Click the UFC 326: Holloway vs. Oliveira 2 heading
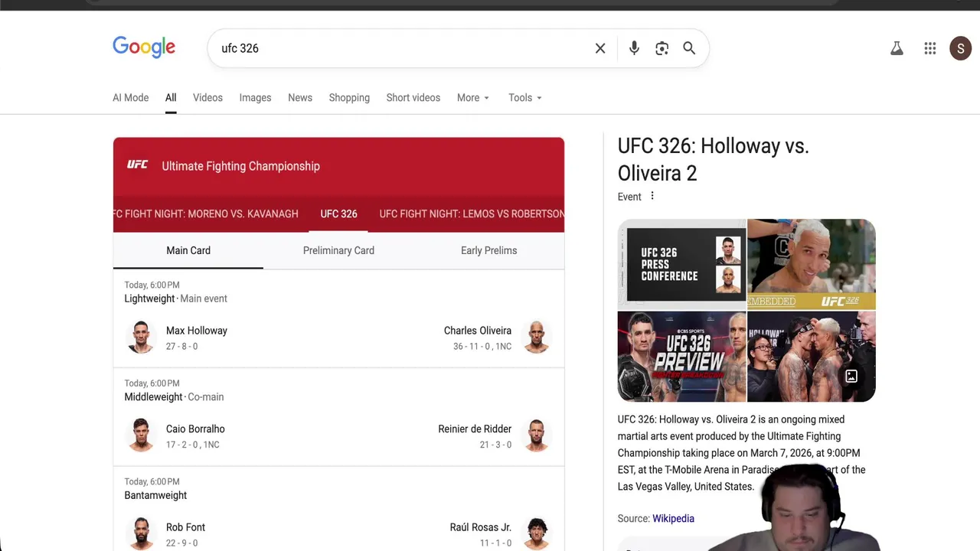 click(x=714, y=159)
